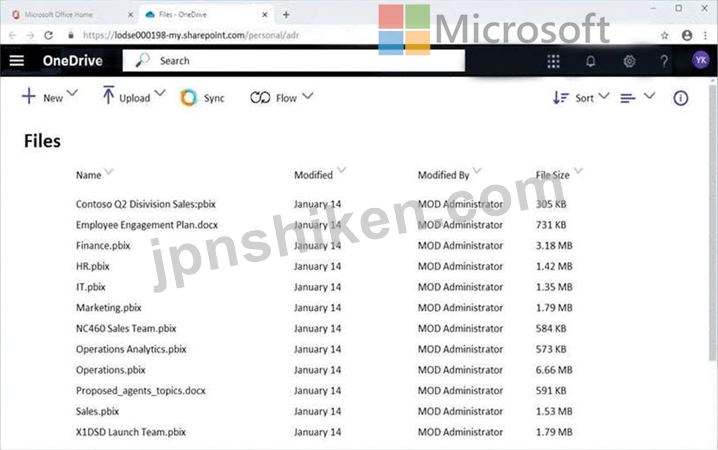Viewport: 718px width, 450px height.
Task: Open the Modified column header dropdown
Action: pyautogui.click(x=342, y=170)
